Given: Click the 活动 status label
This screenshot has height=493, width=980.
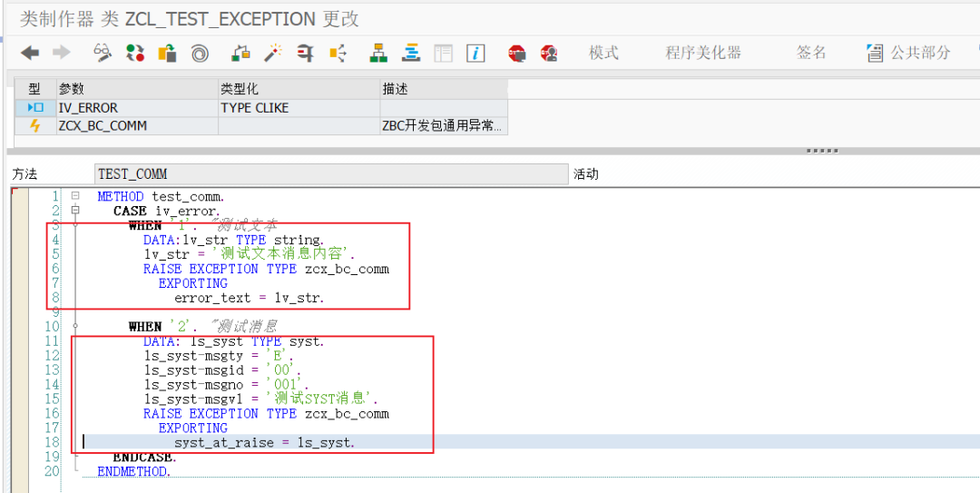Looking at the screenshot, I should coord(586,174).
